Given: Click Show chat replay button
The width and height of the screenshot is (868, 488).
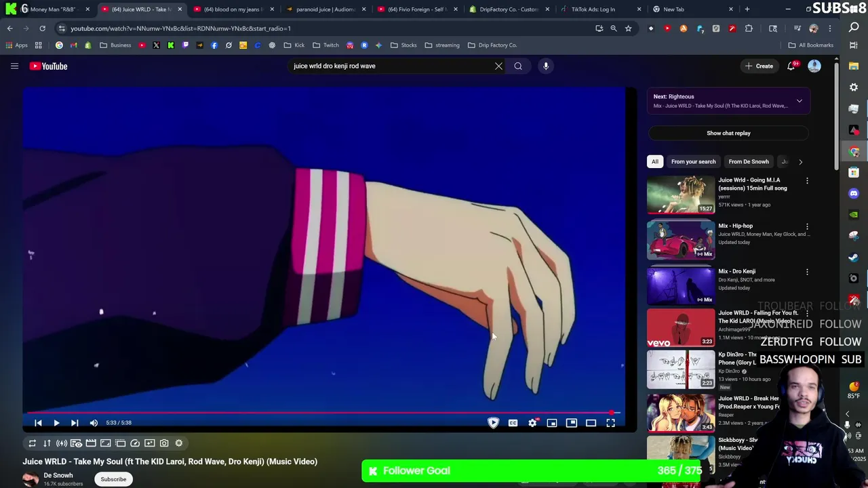Looking at the screenshot, I should (728, 133).
